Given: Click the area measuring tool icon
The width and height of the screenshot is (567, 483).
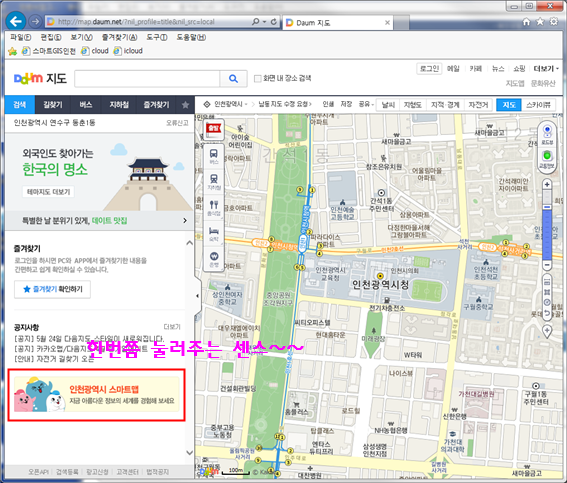Looking at the screenshot, I should [547, 292].
